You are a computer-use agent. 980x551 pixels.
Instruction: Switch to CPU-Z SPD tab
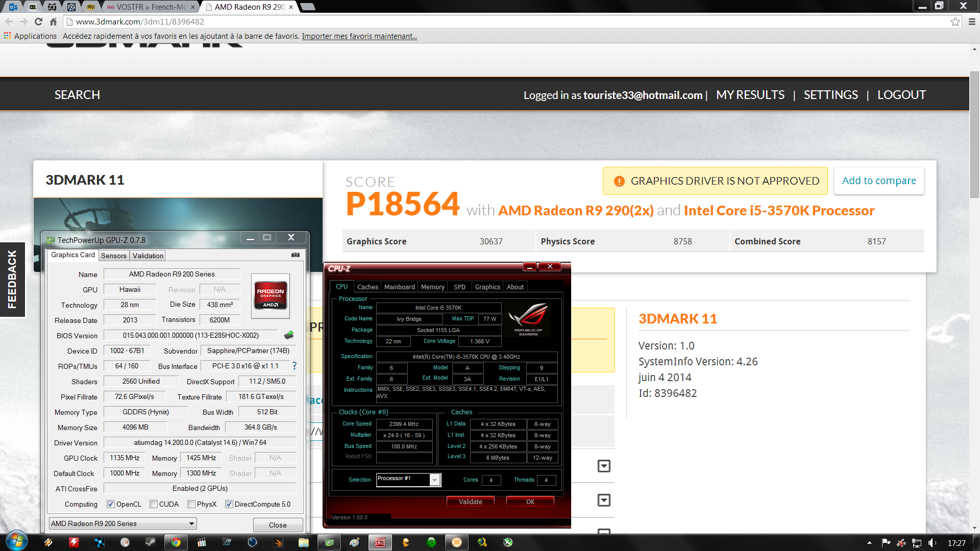pos(459,287)
